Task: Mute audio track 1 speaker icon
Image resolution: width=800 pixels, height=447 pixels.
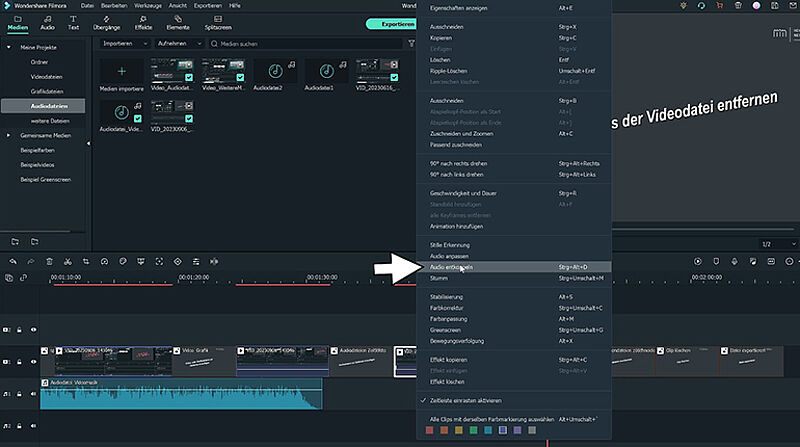Action: tap(33, 394)
